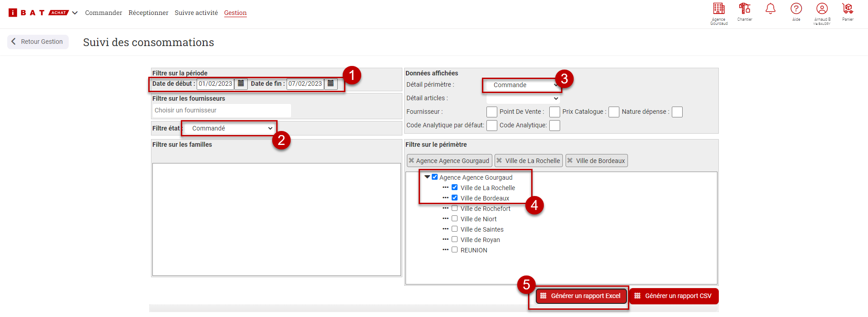Uncheck Ville de La Rochelle
Viewport: 868px width, 317px height.
(455, 187)
